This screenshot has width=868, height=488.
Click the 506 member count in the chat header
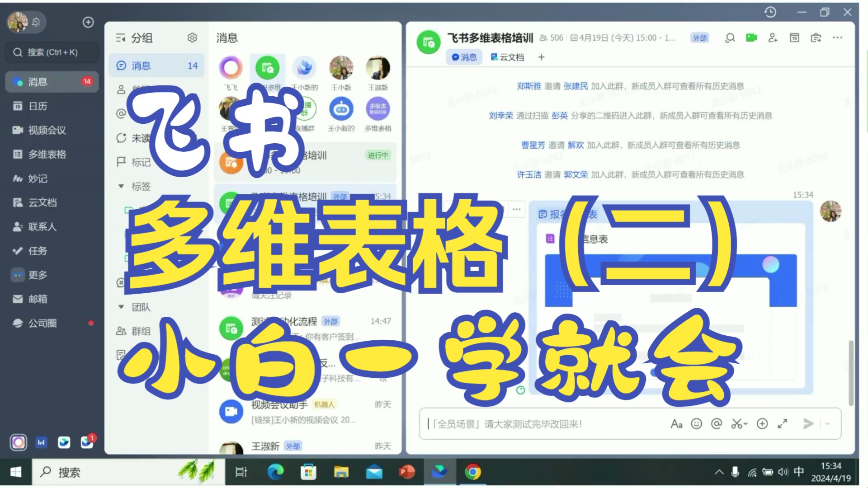coord(552,38)
